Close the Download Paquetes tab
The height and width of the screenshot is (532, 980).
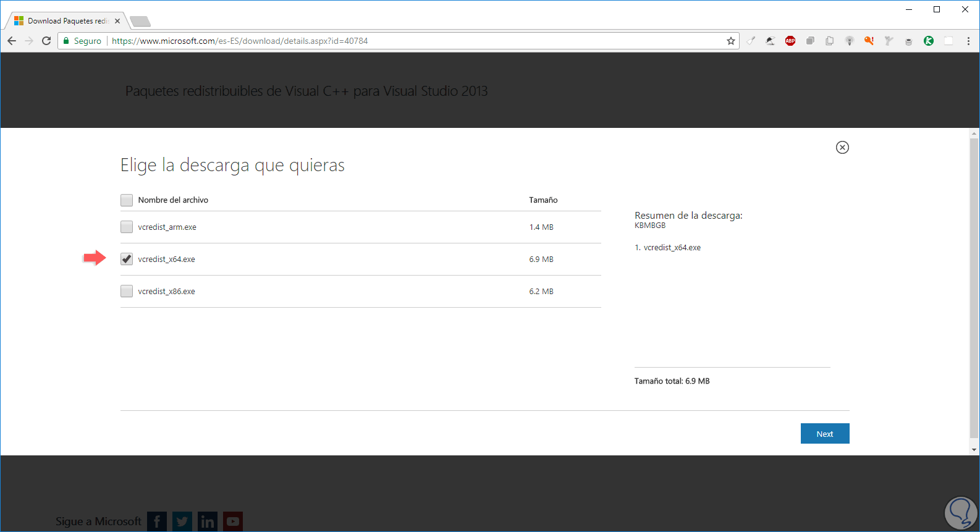pyautogui.click(x=117, y=21)
